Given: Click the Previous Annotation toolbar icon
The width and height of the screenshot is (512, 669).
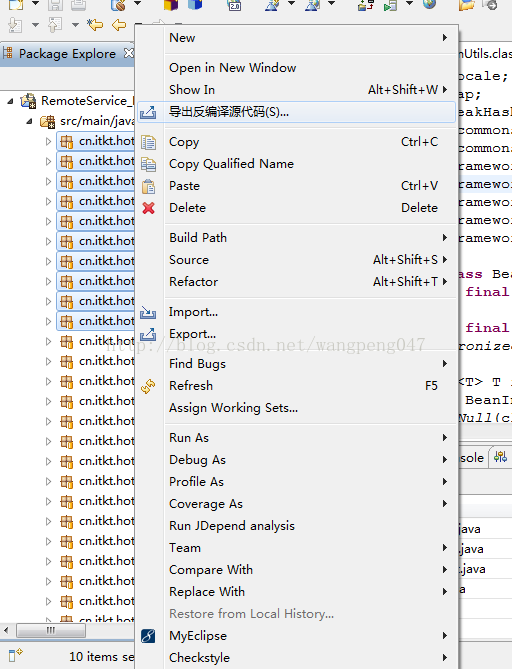Looking at the screenshot, I should [x=55, y=25].
